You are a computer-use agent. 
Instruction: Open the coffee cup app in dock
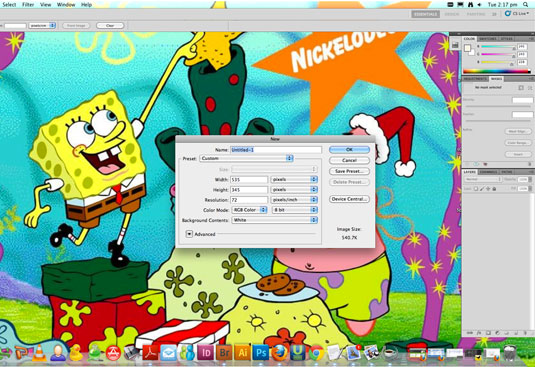click(x=390, y=353)
